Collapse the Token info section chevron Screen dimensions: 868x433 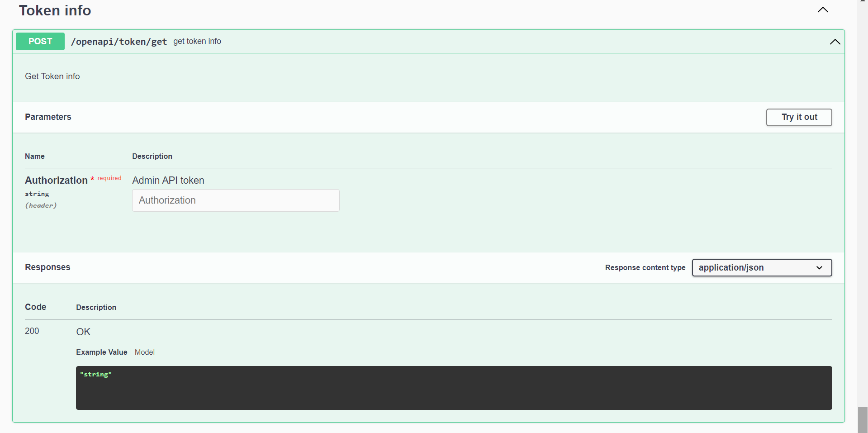pos(823,10)
